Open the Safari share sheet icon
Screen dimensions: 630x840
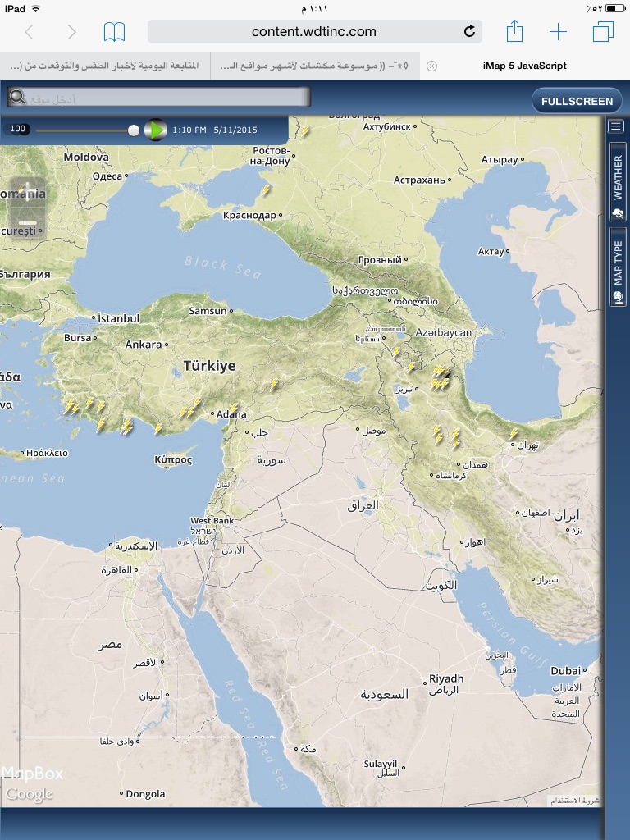(514, 31)
